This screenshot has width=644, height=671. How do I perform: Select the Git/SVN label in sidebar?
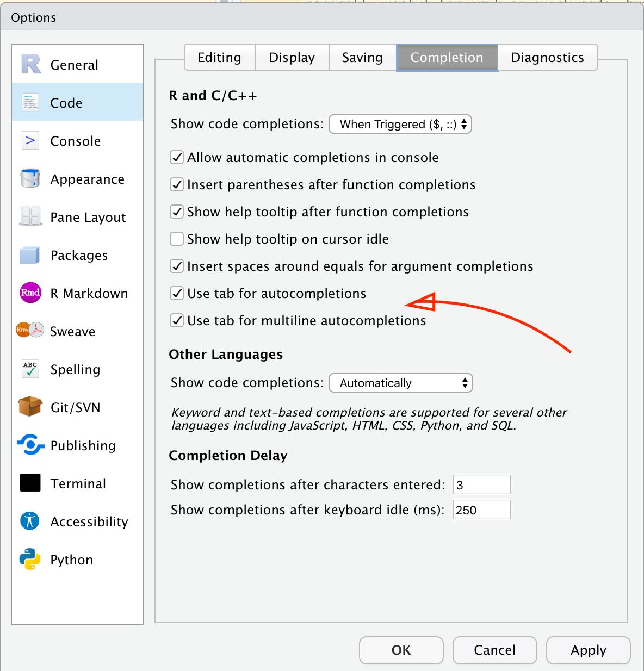tap(76, 408)
